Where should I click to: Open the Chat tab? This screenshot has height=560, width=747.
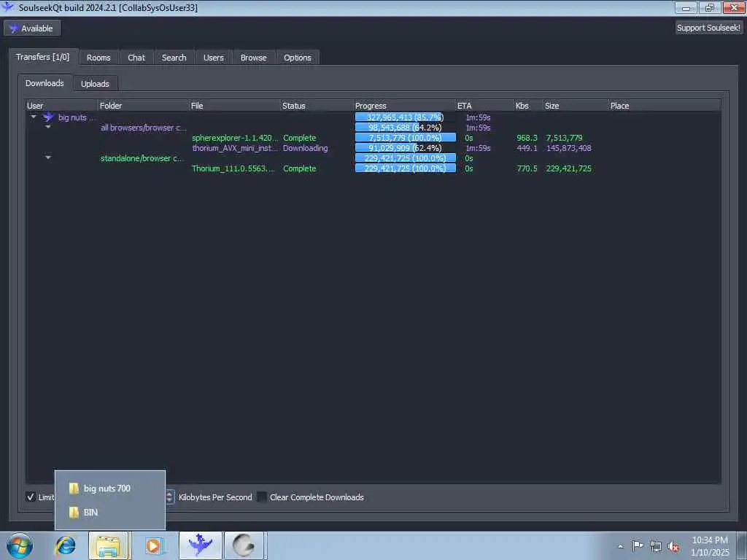[x=136, y=58]
